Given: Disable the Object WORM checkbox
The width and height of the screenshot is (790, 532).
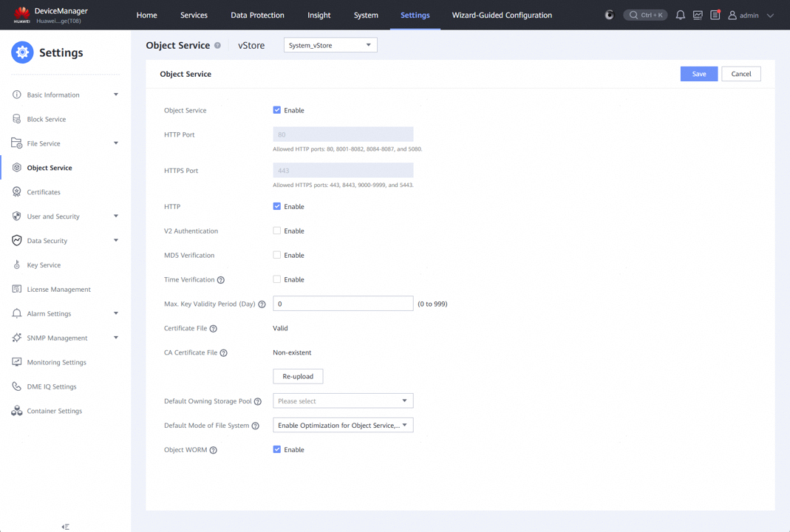Looking at the screenshot, I should (x=277, y=449).
